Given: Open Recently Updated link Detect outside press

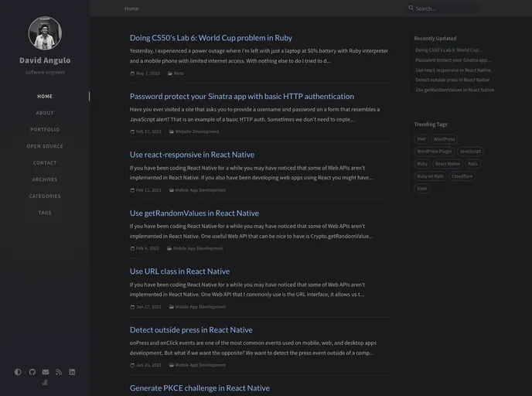Looking at the screenshot, I should coord(452,80).
